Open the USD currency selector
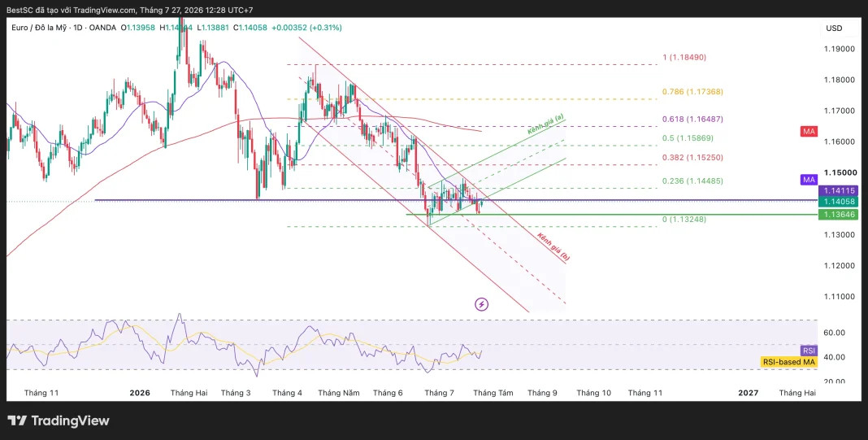This screenshot has width=868, height=440. [x=834, y=28]
